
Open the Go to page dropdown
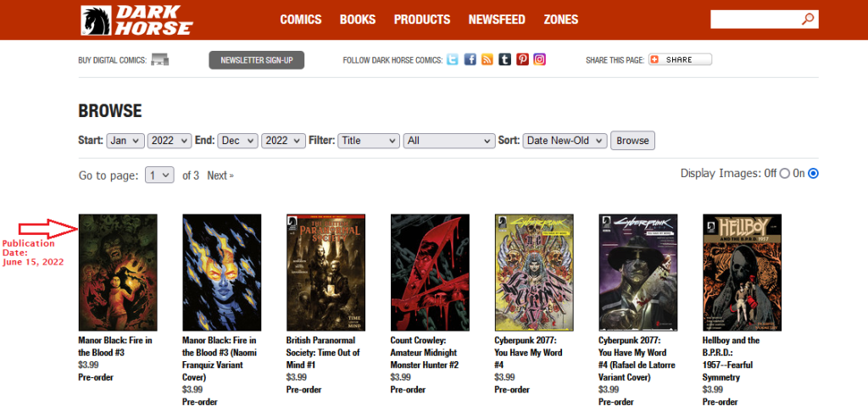click(159, 175)
